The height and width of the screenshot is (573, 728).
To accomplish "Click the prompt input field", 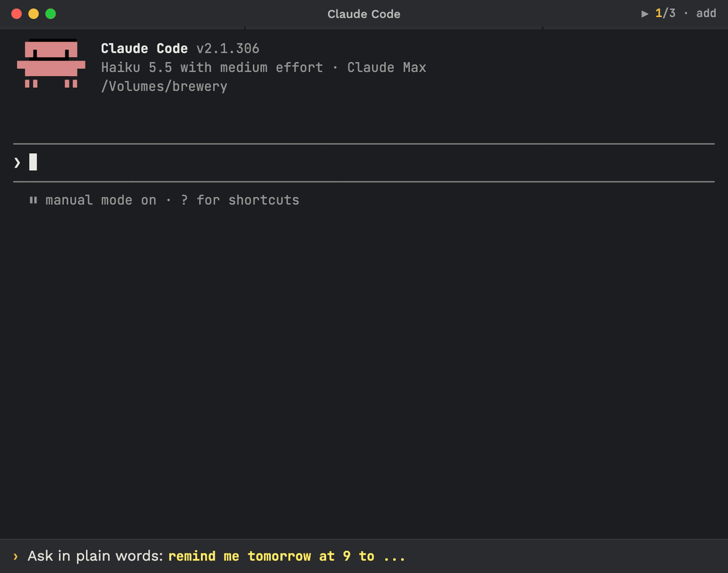I will tap(364, 163).
